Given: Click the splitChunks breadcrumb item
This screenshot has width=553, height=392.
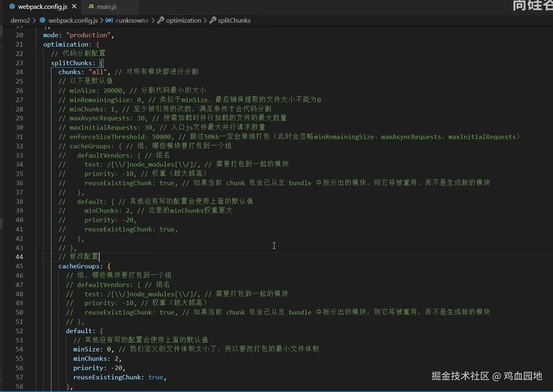Looking at the screenshot, I should point(234,21).
